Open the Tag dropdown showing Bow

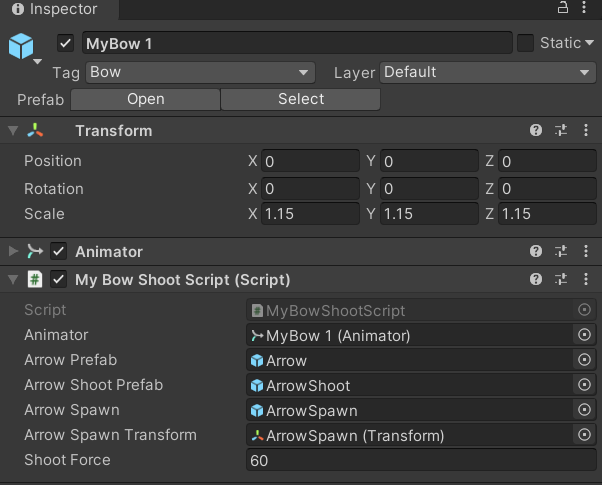[200, 72]
